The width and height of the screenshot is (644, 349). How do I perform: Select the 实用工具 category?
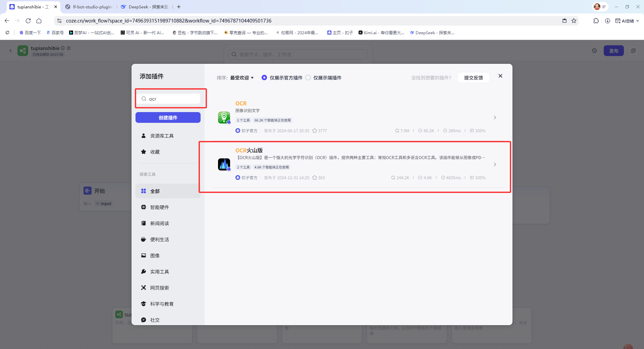(x=168, y=271)
